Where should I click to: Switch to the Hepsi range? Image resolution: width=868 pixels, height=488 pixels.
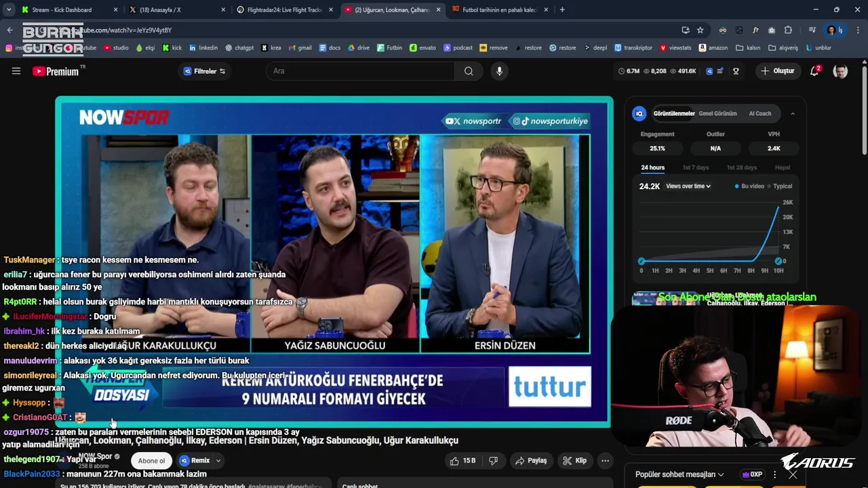[783, 167]
